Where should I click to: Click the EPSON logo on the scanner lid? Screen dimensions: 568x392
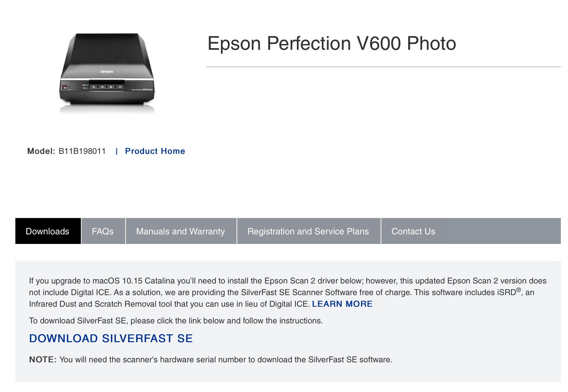107,72
